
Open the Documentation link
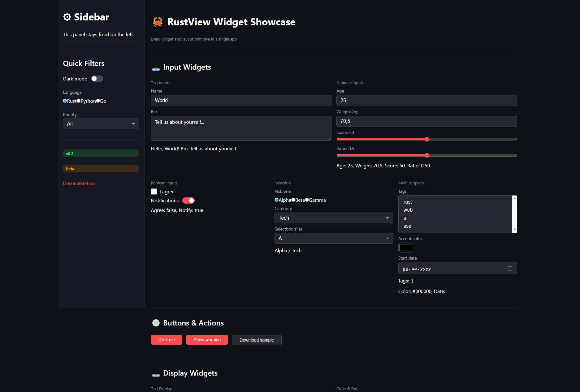point(79,183)
